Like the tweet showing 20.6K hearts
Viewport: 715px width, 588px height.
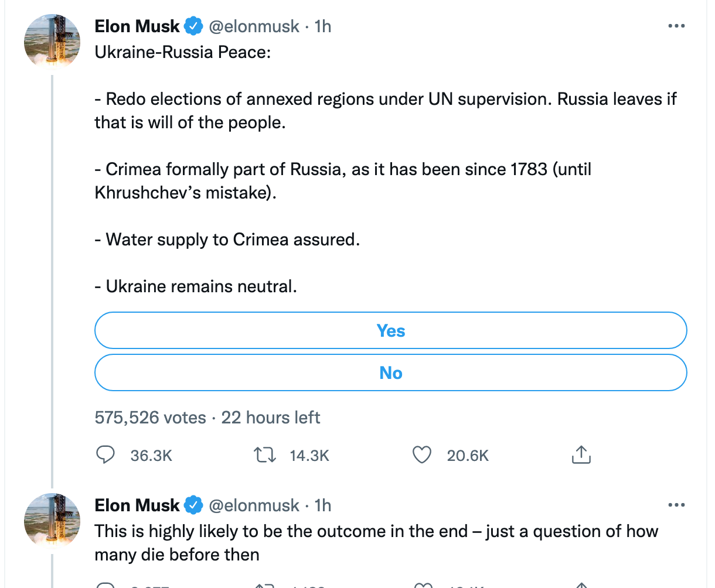tap(422, 455)
